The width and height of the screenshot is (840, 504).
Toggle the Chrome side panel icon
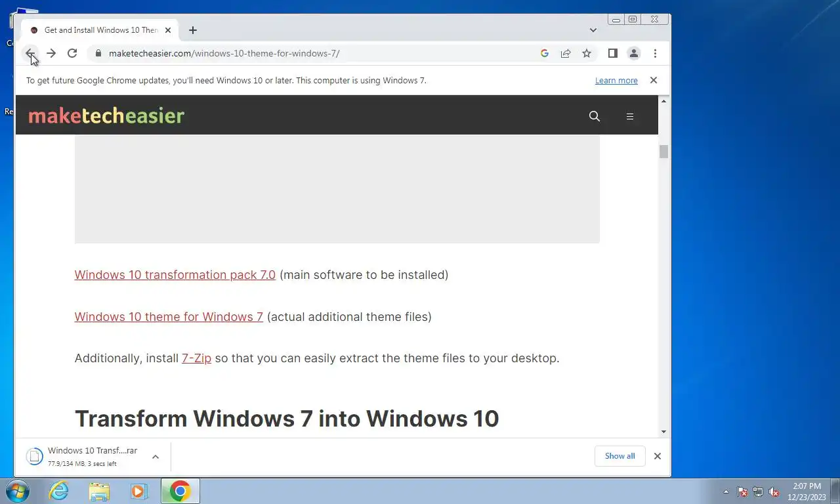pos(613,53)
